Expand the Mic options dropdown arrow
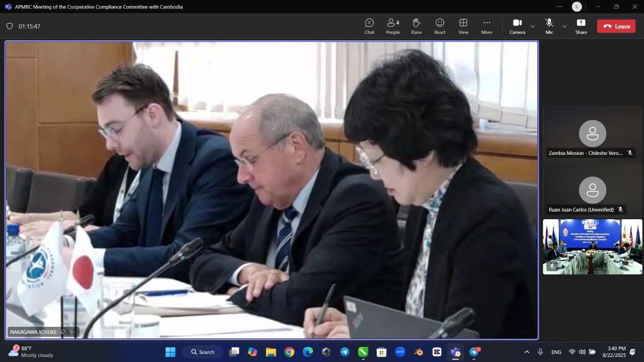Screen dimensions: 644x362 pyautogui.click(x=564, y=26)
